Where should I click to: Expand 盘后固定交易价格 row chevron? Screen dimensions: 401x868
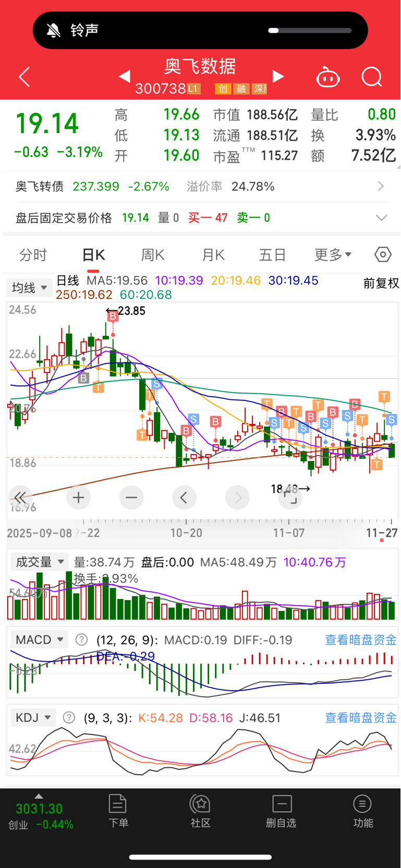382,218
